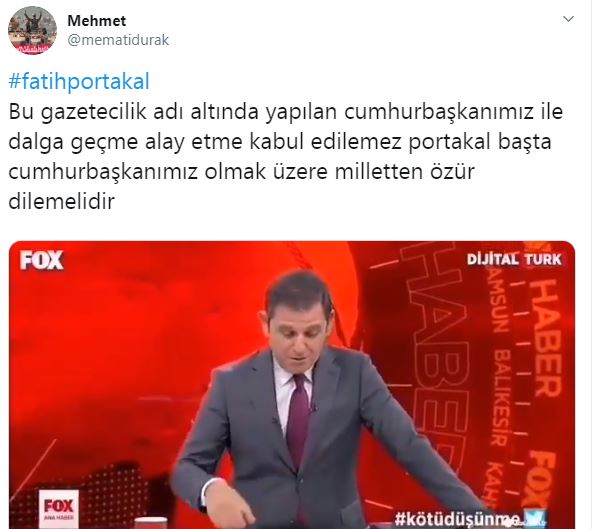Expand the tweet options chevron
The height and width of the screenshot is (529, 596).
pos(568,19)
